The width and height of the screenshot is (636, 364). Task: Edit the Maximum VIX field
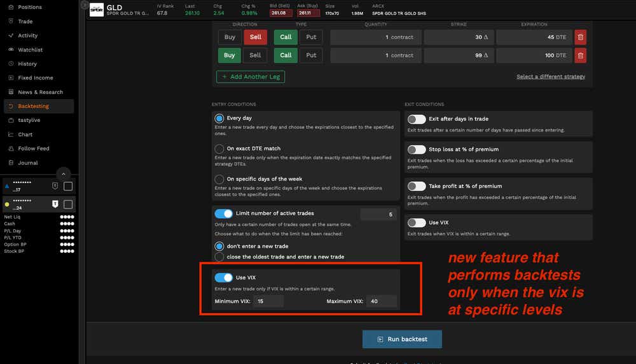pyautogui.click(x=381, y=301)
